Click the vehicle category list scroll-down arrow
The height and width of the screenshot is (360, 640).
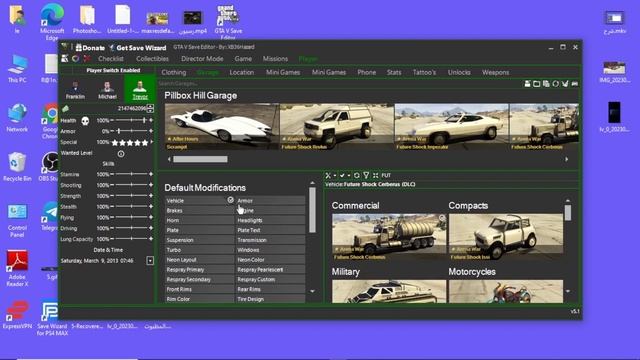tap(568, 291)
